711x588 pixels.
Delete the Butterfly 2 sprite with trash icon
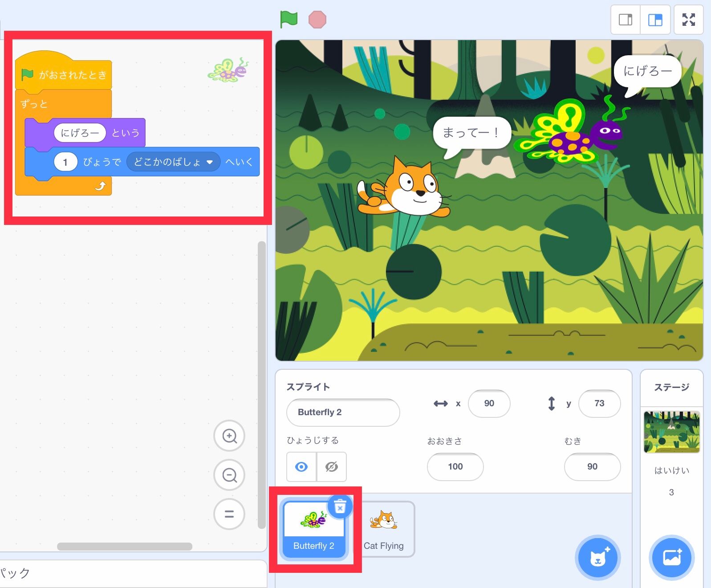tap(340, 506)
